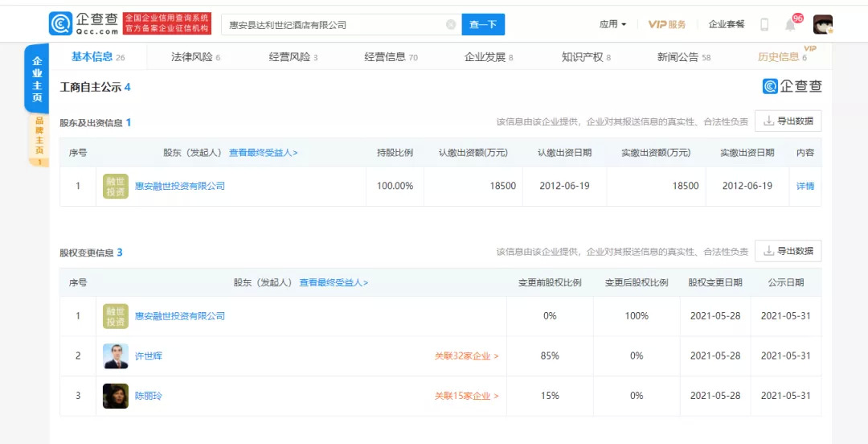Open the mobile phone app icon
868x444 pixels.
point(764,25)
